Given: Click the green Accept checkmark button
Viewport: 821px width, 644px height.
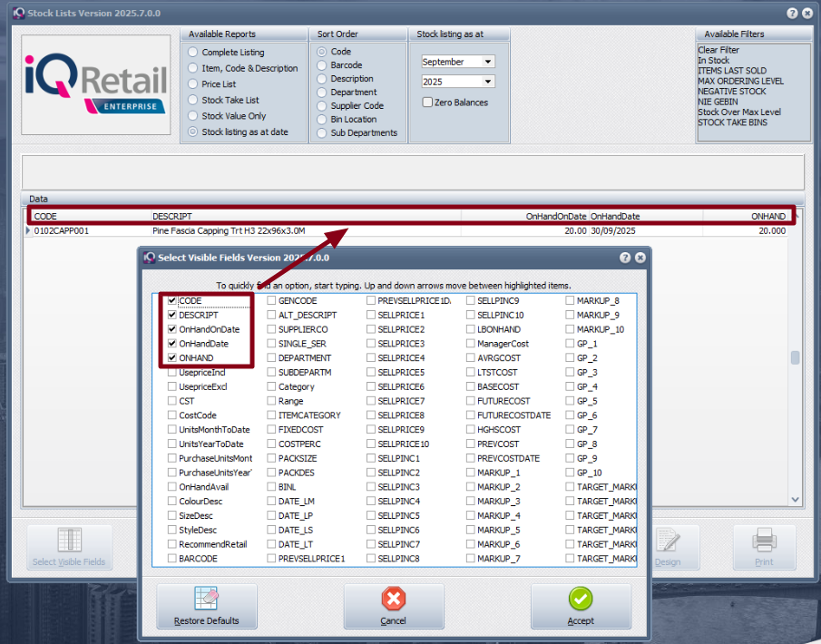Looking at the screenshot, I should (581, 606).
